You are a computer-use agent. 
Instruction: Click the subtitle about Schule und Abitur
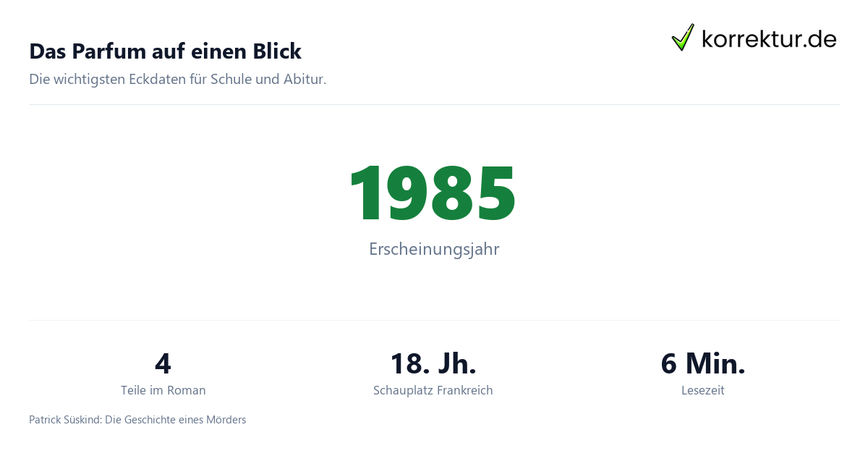pyautogui.click(x=178, y=80)
